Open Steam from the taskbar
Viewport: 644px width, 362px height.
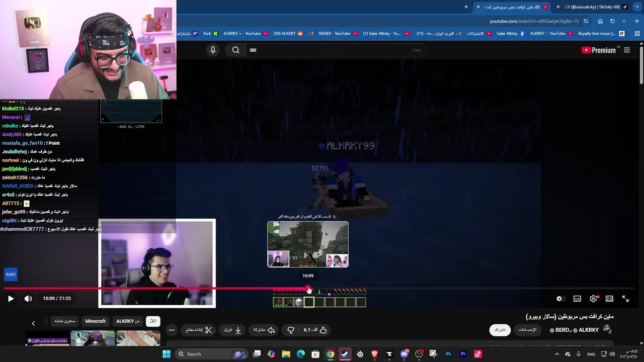point(345,354)
